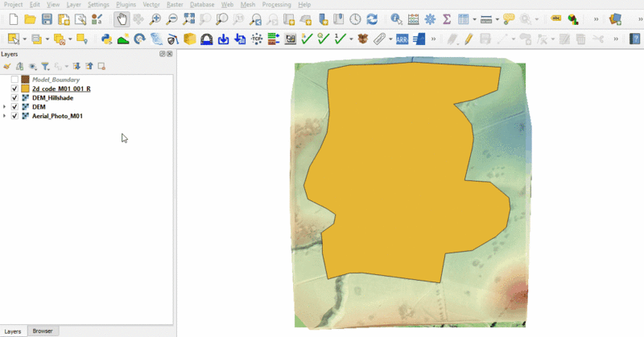Select the Identify Features tool
Screen dimensions: 644x337
[396, 18]
